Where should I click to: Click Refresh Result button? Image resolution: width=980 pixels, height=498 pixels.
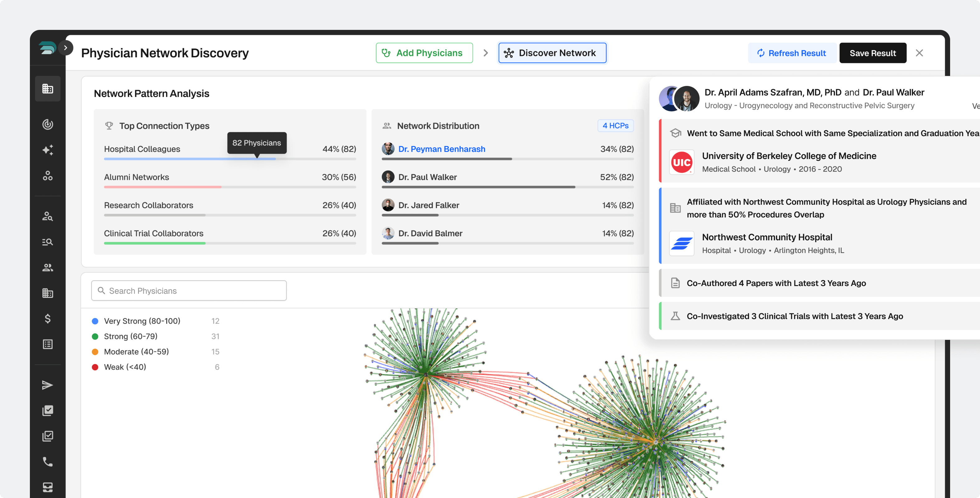point(792,53)
